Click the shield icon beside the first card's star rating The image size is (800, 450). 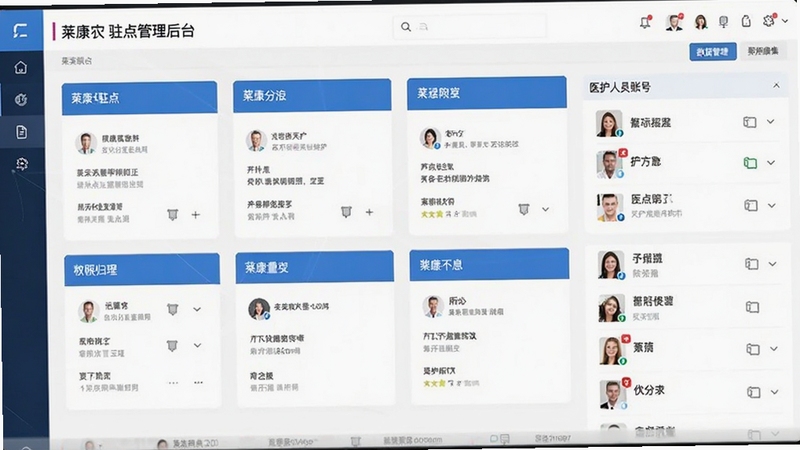click(524, 209)
